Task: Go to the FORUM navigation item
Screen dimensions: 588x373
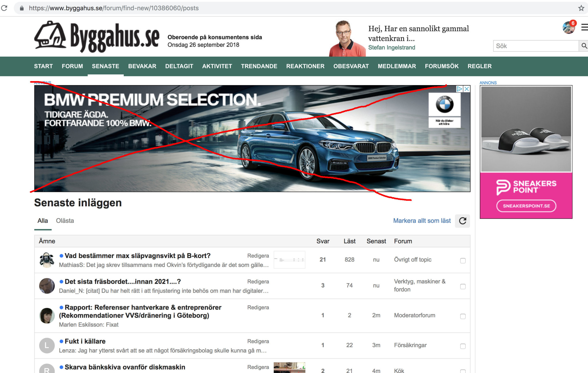Action: (x=72, y=66)
